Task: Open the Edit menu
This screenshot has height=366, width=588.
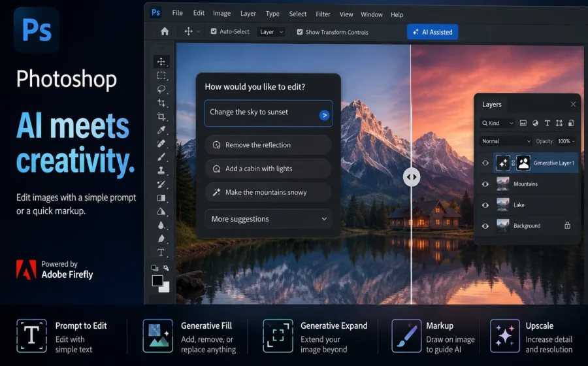Action: pos(199,13)
